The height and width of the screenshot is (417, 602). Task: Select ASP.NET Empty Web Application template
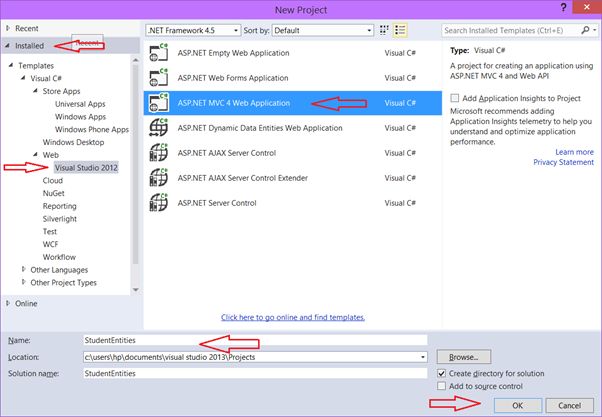293,53
